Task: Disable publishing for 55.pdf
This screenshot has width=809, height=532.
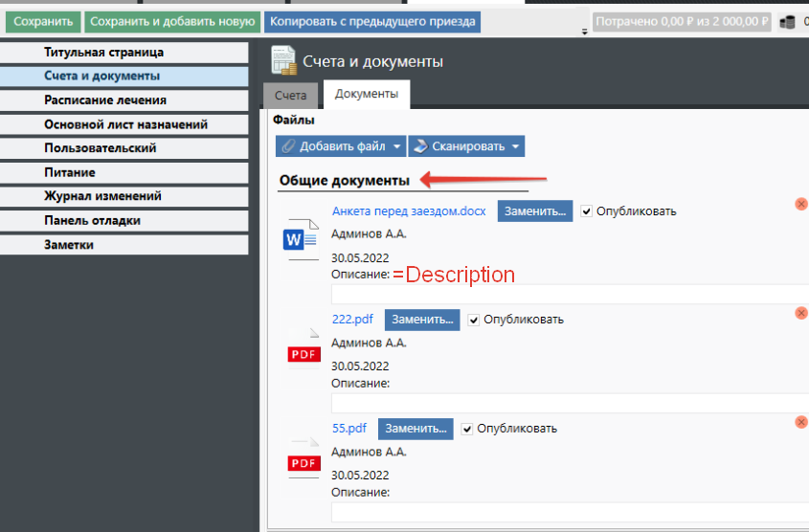Action: point(467,429)
